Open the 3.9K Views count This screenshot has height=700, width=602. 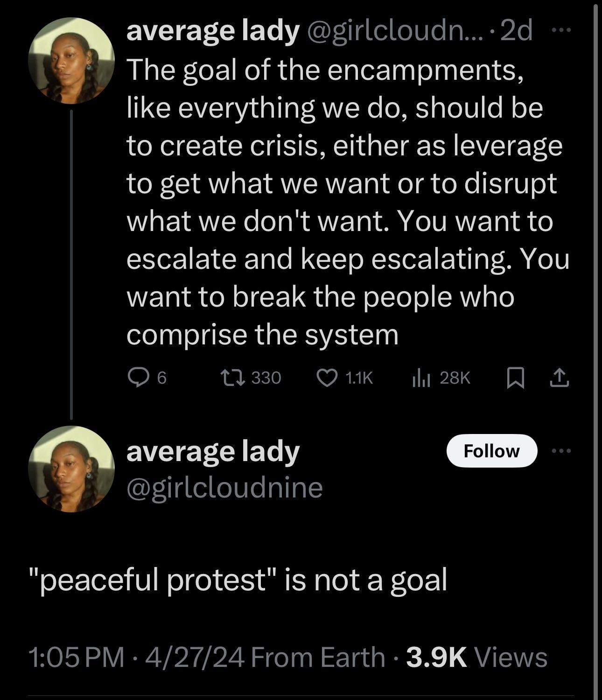[476, 657]
